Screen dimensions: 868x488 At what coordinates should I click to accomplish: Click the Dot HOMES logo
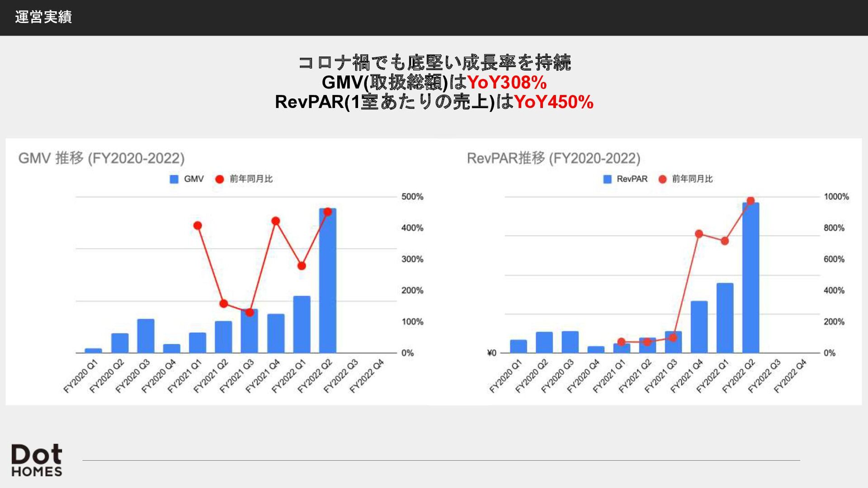37,460
